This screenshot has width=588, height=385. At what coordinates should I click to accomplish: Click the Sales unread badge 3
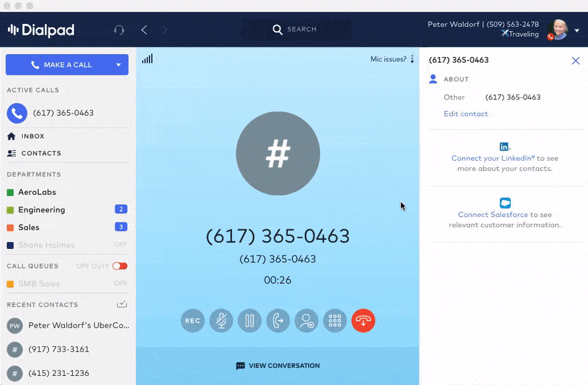pyautogui.click(x=121, y=227)
